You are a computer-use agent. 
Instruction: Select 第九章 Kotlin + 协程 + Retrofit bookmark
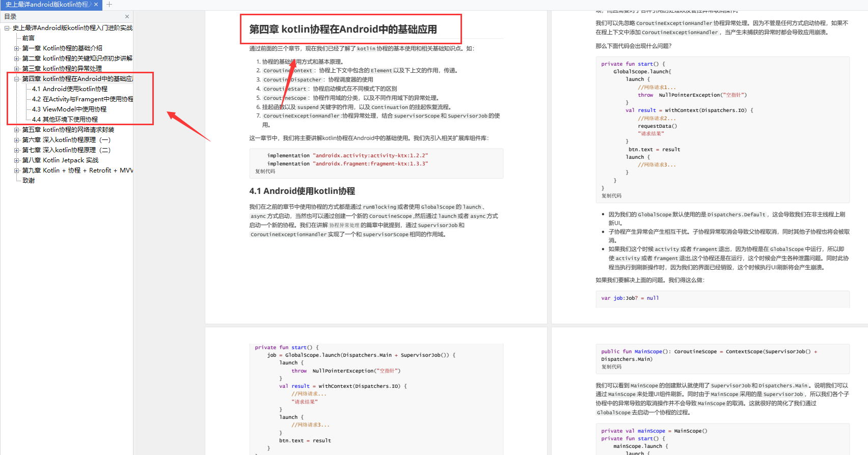point(77,170)
